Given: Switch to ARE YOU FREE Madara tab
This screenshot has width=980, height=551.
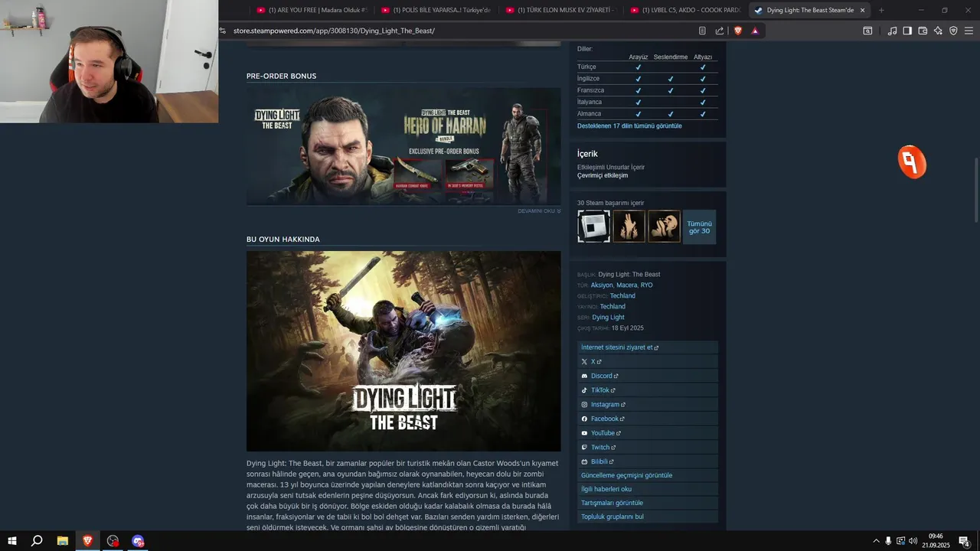Looking at the screenshot, I should coord(312,10).
